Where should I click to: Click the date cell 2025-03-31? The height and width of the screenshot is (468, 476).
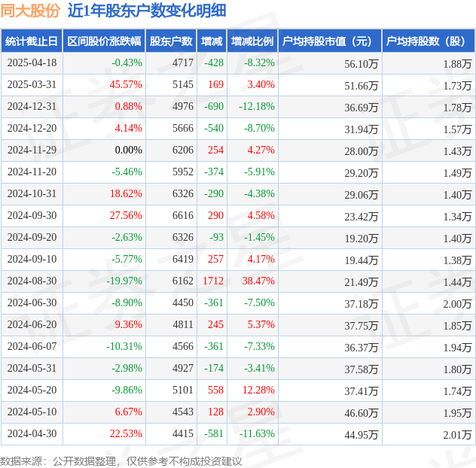point(32,84)
